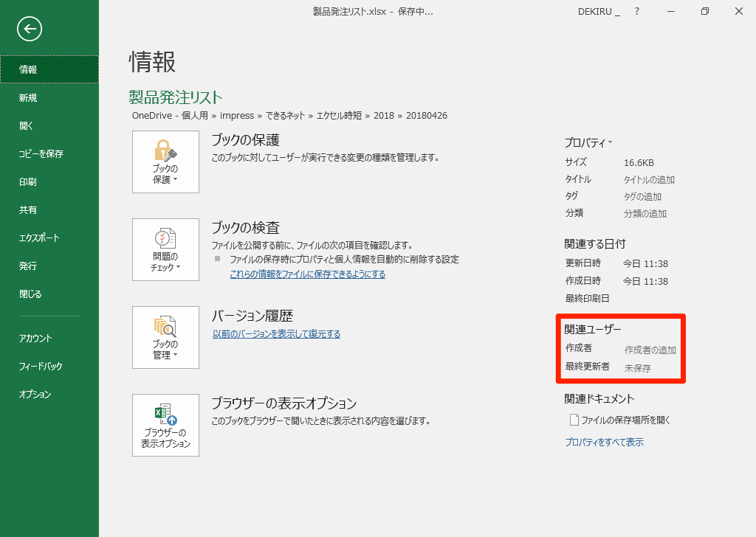Click これらの情報をファイルに保存できるようにする link

pos(308,274)
